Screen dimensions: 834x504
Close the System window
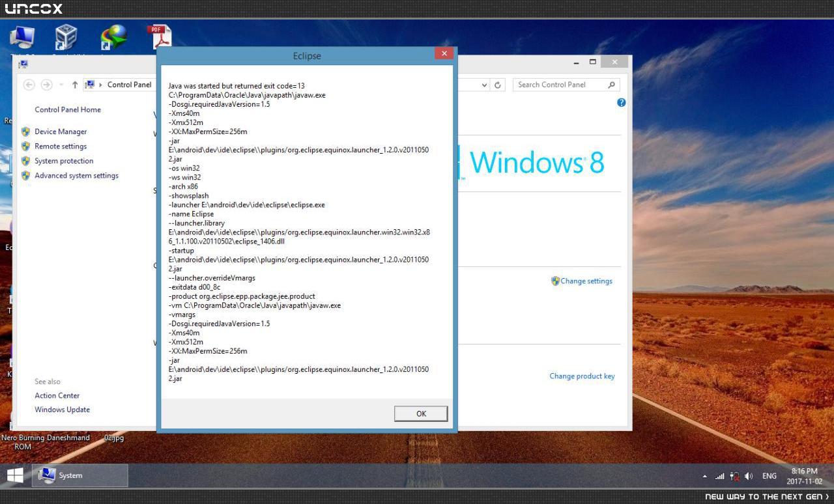pos(614,62)
